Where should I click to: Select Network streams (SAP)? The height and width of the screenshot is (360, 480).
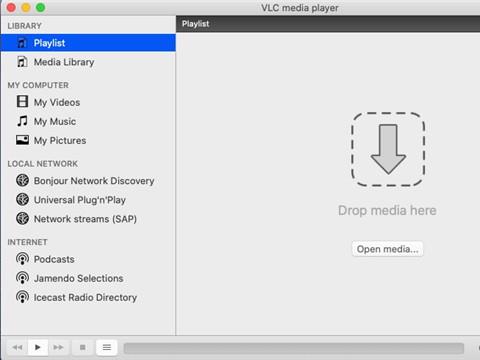point(88,219)
